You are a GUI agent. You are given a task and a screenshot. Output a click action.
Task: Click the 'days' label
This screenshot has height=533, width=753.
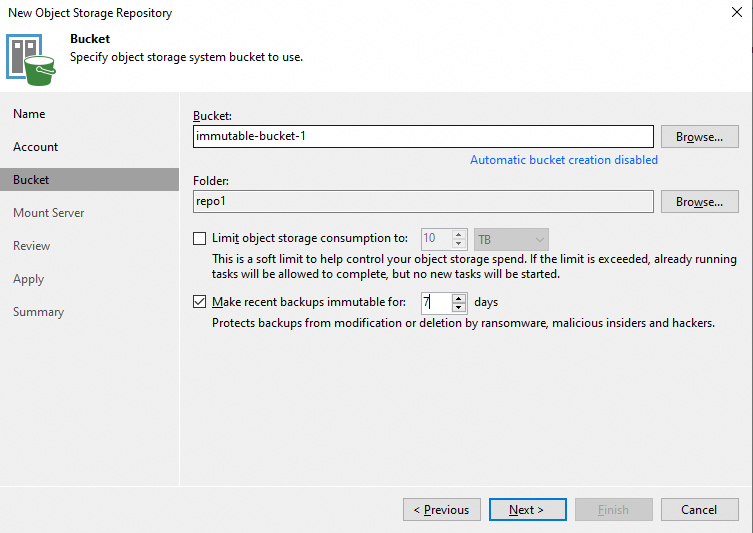(486, 303)
